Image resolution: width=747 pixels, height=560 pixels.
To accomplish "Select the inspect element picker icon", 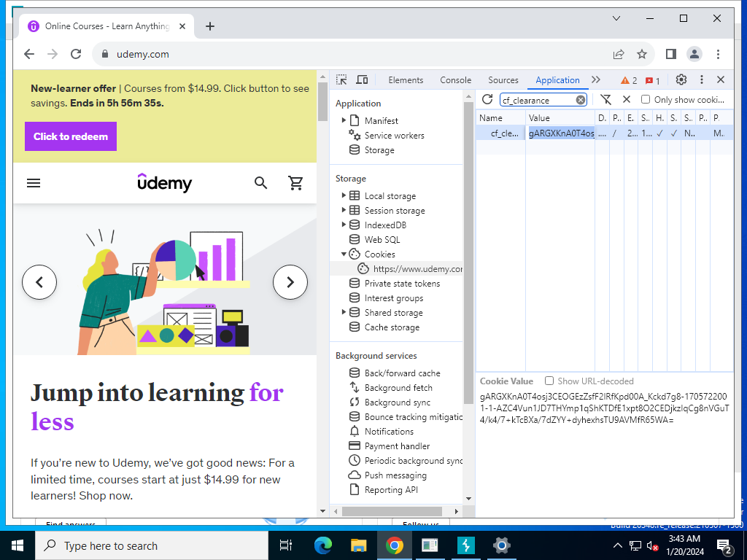I will [341, 79].
